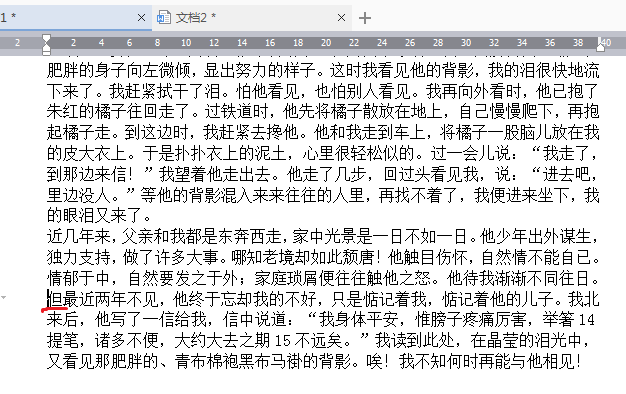
Task: Click the text 到那边来信
Action: coord(87,174)
